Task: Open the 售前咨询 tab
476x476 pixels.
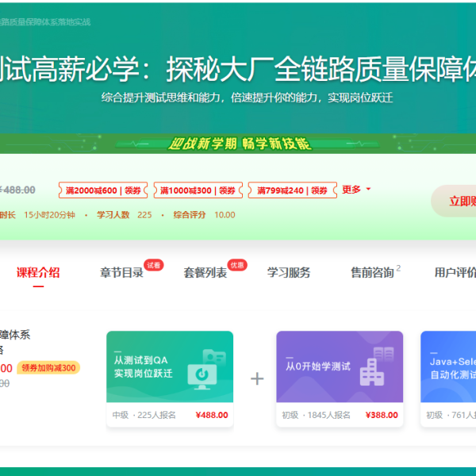Action: click(372, 273)
